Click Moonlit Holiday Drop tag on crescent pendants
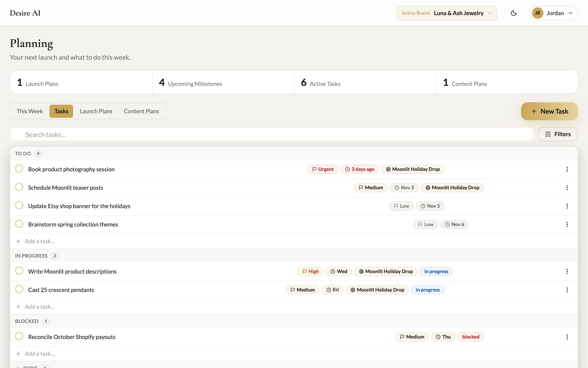Viewport: 588px width, 368px height. tap(377, 290)
